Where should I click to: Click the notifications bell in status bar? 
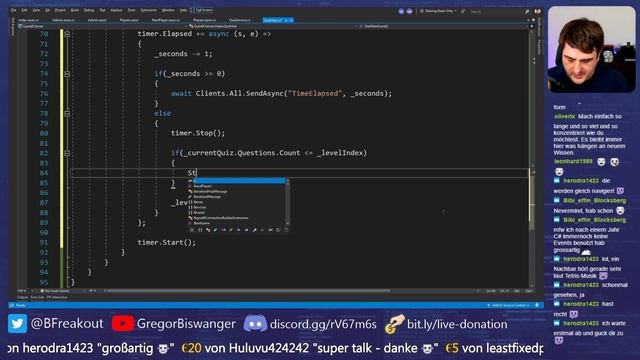point(537,305)
